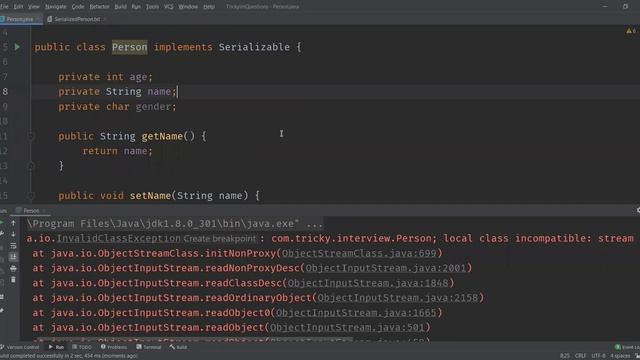Open the Build tool window
The width and height of the screenshot is (640, 360).
(178, 347)
